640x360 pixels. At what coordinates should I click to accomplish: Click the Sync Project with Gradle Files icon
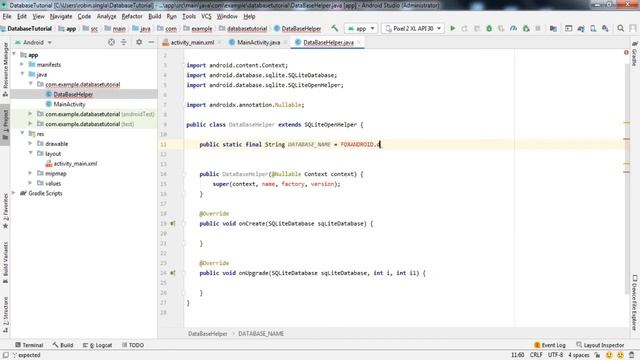(x=581, y=29)
